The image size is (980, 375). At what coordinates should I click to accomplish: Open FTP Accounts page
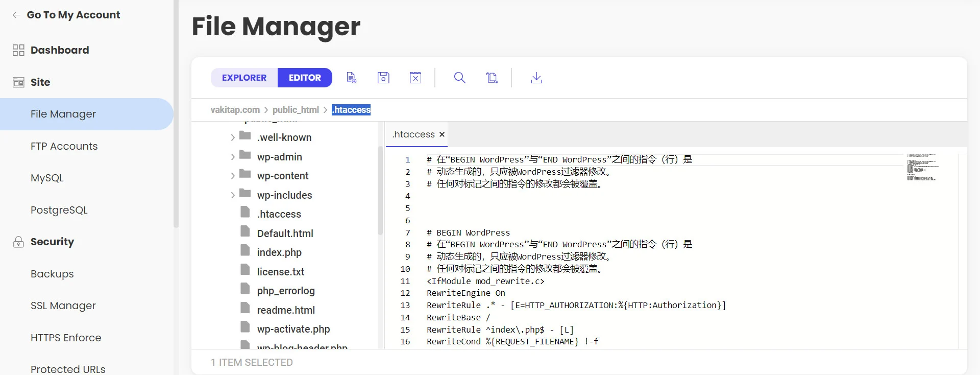point(64,146)
